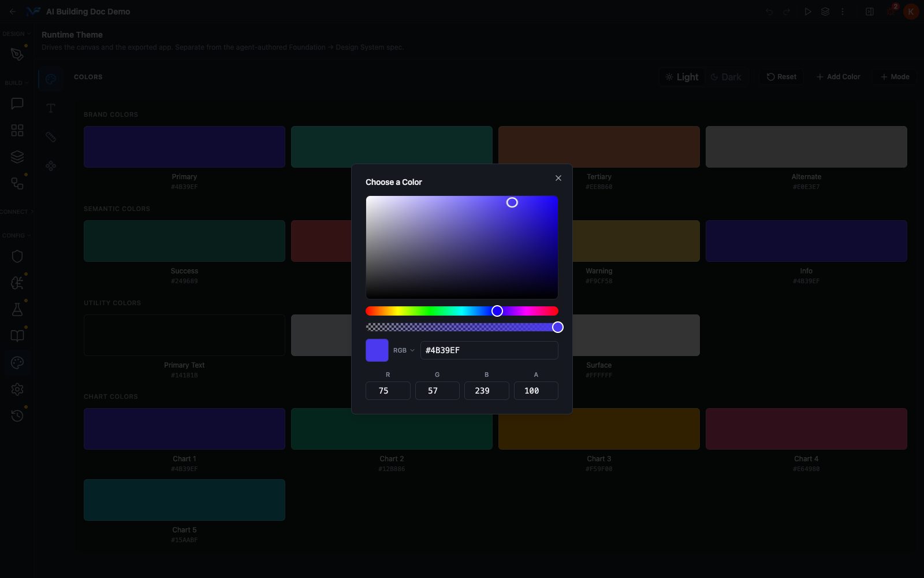The height and width of the screenshot is (578, 924).
Task: Click the Reset button
Action: (781, 77)
